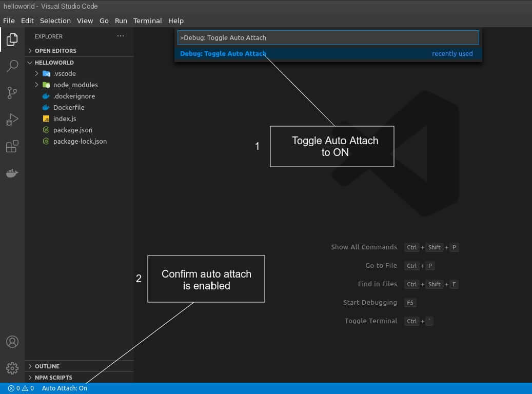
Task: Open index.js in explorer tree
Action: point(65,119)
